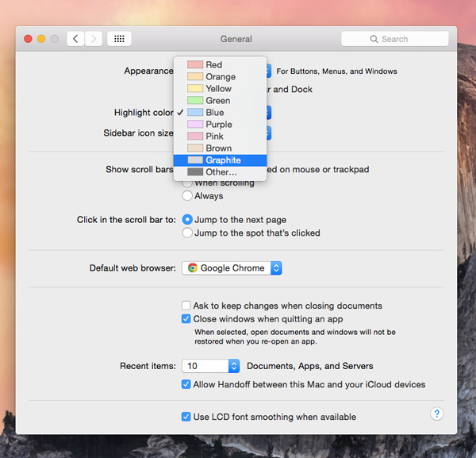
Task: Choose Green highlight color
Action: (x=220, y=100)
